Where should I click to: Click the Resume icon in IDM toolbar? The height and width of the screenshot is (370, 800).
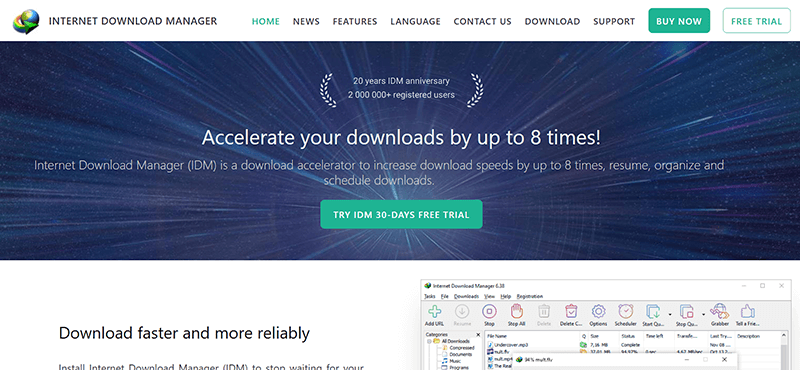(462, 311)
